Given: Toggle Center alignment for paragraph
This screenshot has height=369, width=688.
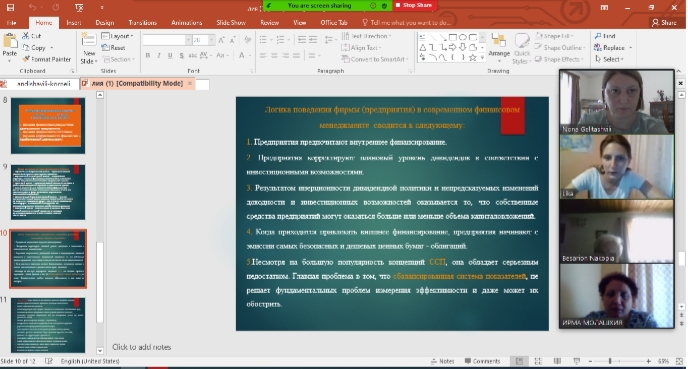Looking at the screenshot, I should 274,55.
